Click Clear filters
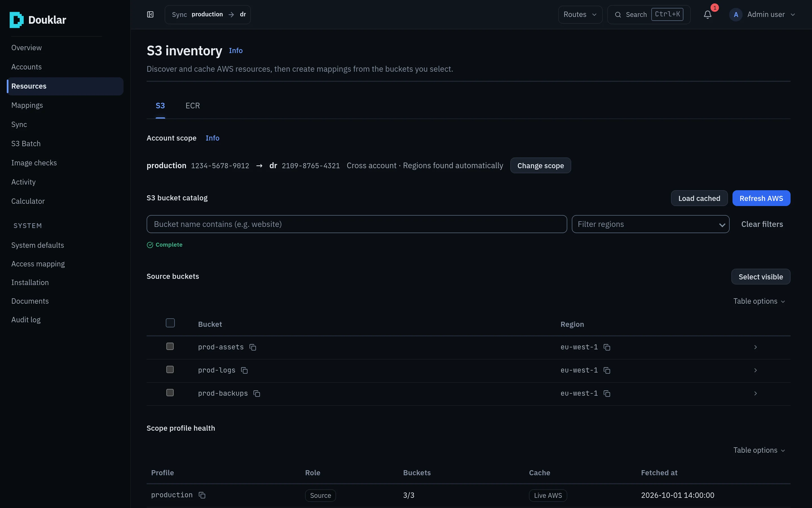This screenshot has width=812, height=508. click(x=762, y=224)
